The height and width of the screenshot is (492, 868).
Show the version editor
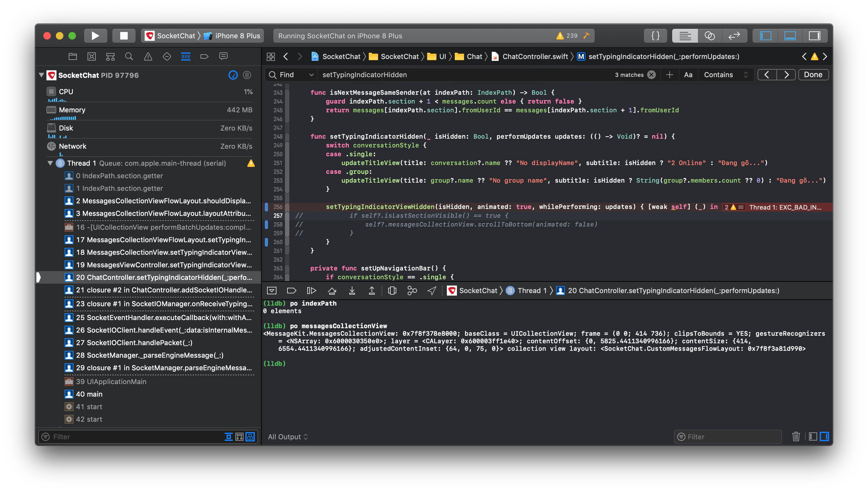(x=734, y=36)
